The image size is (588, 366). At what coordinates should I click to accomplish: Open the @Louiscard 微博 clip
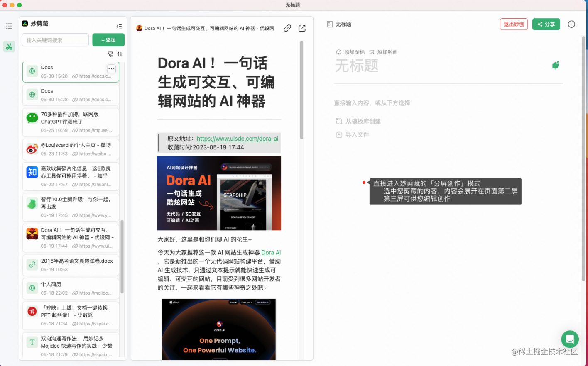click(x=71, y=149)
